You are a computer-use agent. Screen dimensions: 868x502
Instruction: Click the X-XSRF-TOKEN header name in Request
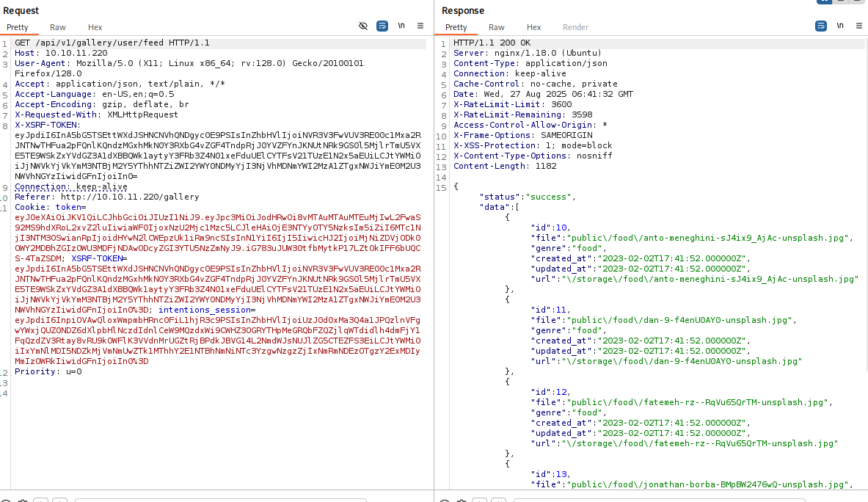[46, 125]
